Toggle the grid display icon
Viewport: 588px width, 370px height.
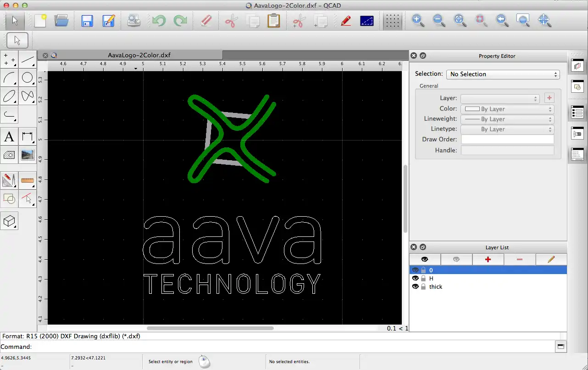point(393,21)
